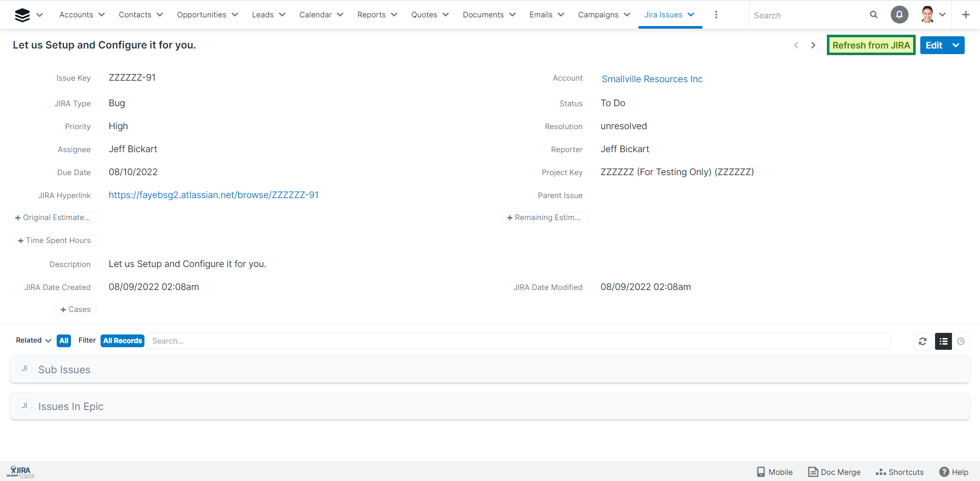
Task: Switch to list view icon
Action: click(943, 341)
